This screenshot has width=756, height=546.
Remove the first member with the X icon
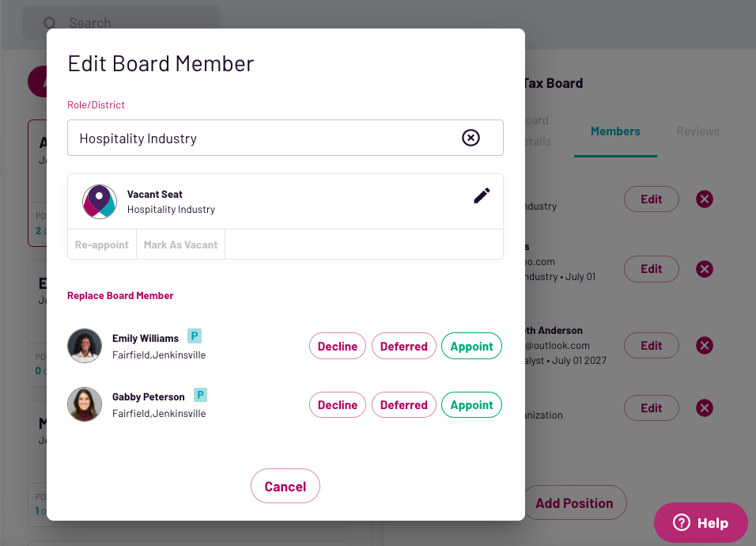click(704, 199)
